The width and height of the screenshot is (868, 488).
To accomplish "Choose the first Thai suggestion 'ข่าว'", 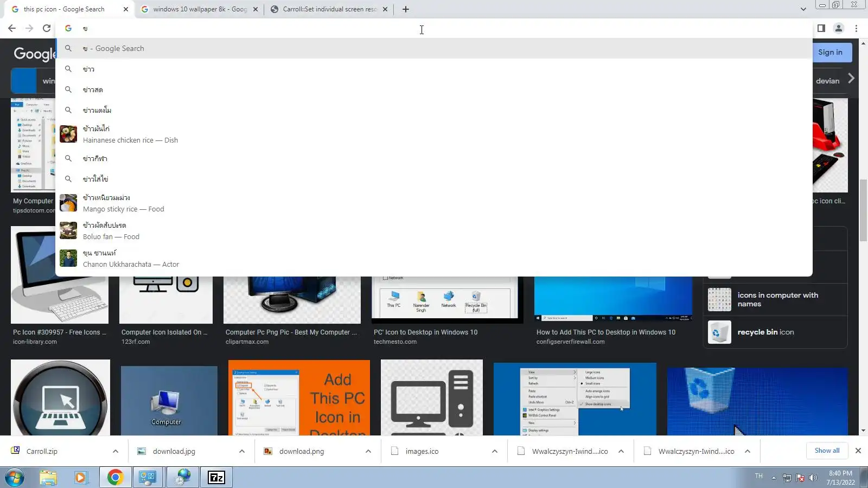I will coord(434,69).
